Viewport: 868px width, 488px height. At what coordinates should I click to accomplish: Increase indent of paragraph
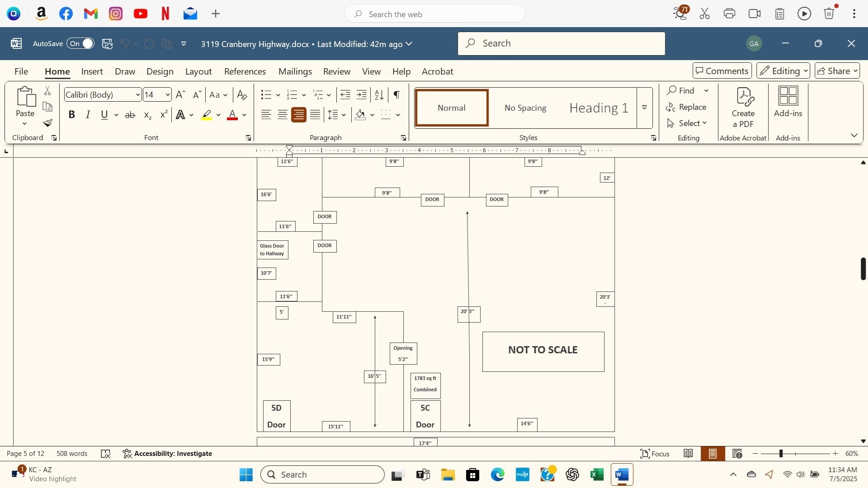click(362, 95)
